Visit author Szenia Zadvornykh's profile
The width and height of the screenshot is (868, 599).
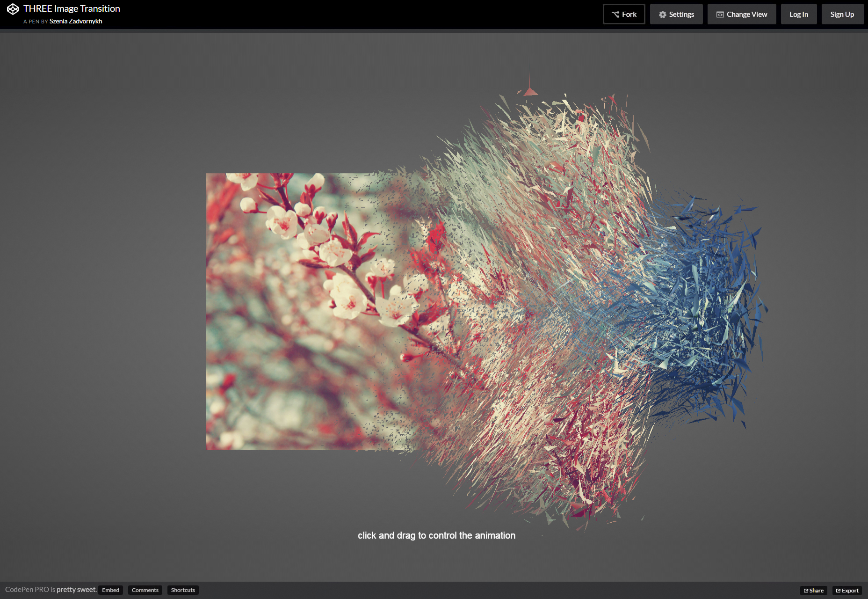pos(76,21)
